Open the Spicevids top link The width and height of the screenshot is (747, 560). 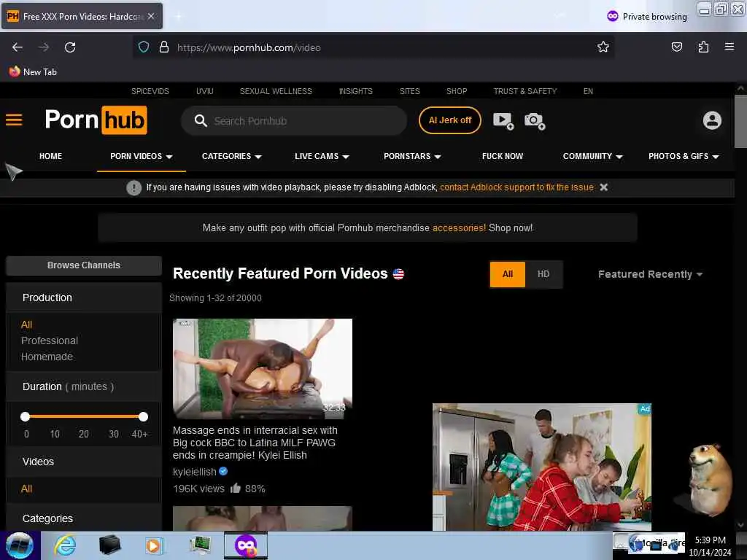tap(150, 91)
